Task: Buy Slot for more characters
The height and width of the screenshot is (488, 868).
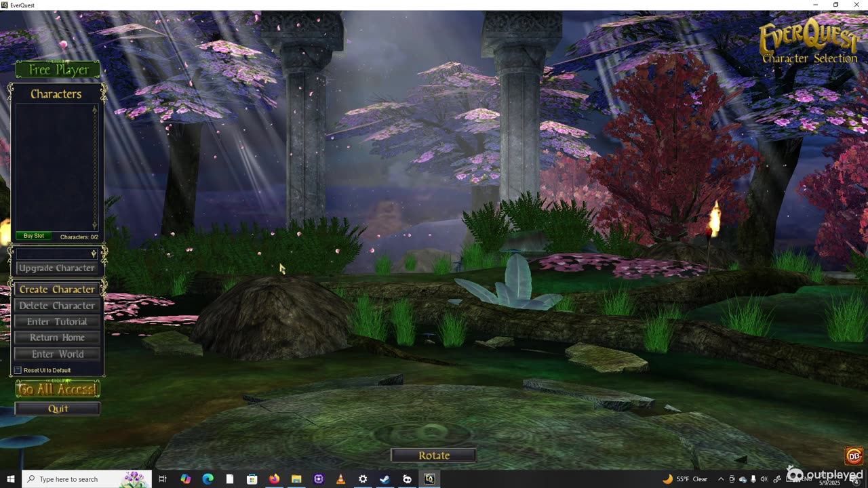Action: point(33,236)
